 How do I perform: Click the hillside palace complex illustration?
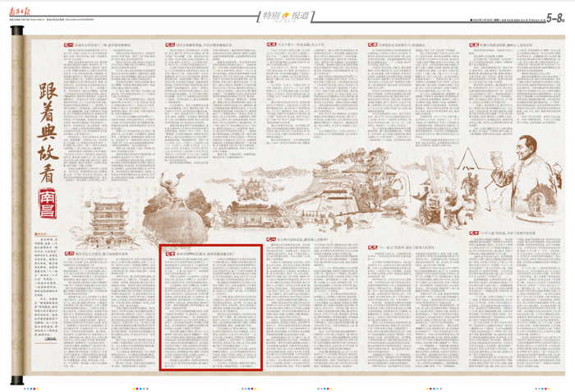pyautogui.click(x=339, y=183)
